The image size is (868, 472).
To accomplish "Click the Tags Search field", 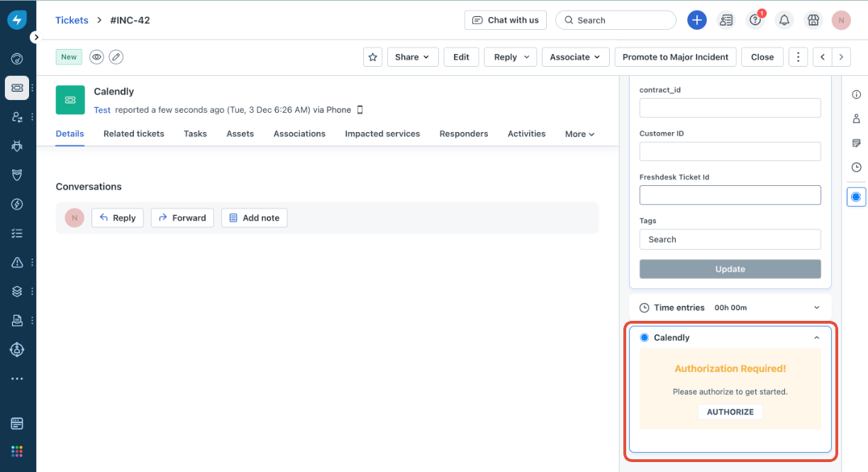I will click(730, 239).
